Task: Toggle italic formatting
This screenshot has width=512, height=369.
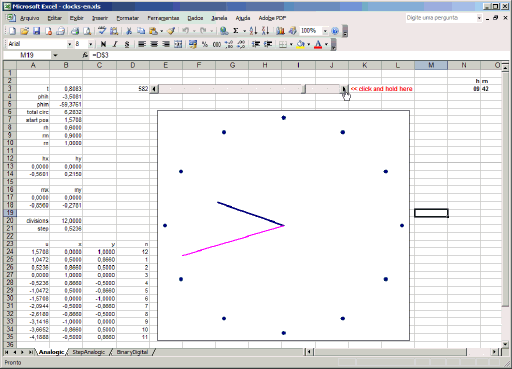Action: click(115, 44)
